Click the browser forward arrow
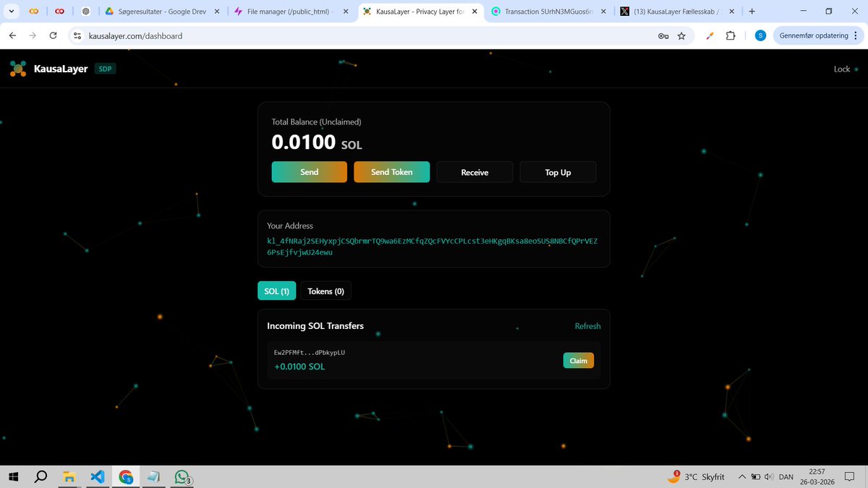This screenshot has width=868, height=488. (33, 35)
